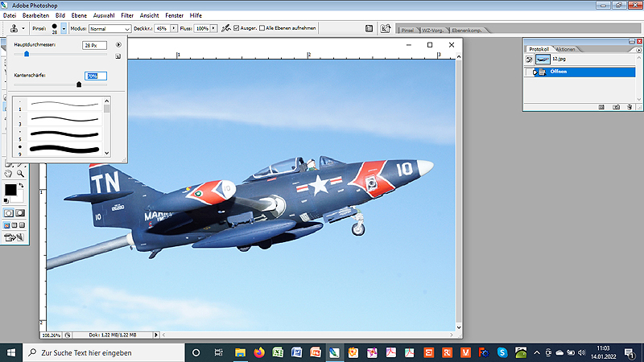
Task: Select the size 9 brush preset
Action: click(x=57, y=150)
